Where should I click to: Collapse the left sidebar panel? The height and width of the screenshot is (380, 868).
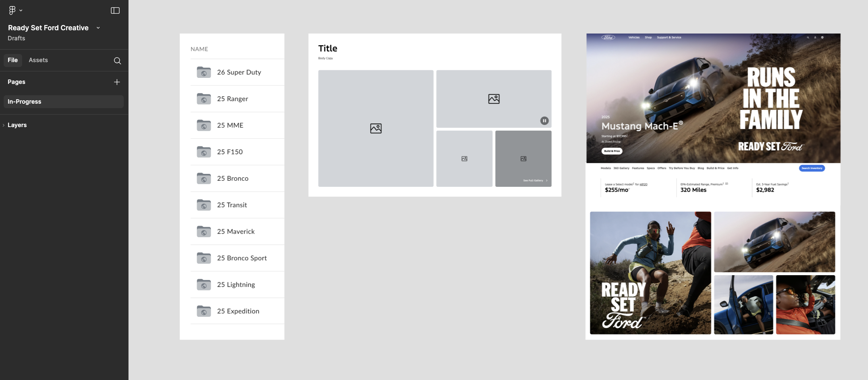point(116,10)
